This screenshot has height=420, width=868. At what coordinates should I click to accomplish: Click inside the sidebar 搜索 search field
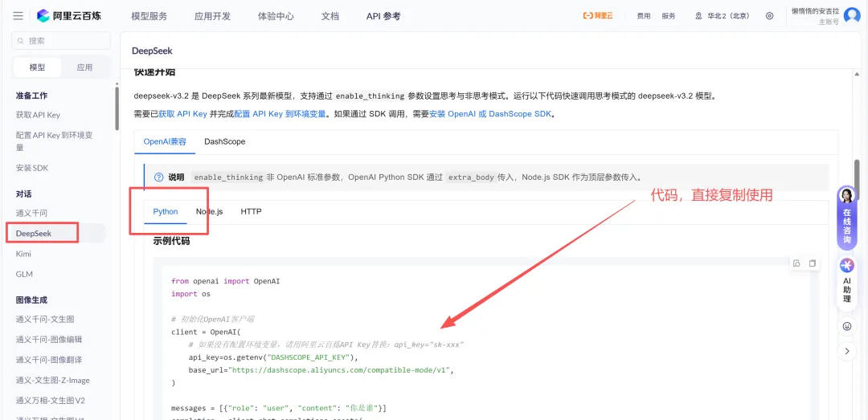click(61, 40)
